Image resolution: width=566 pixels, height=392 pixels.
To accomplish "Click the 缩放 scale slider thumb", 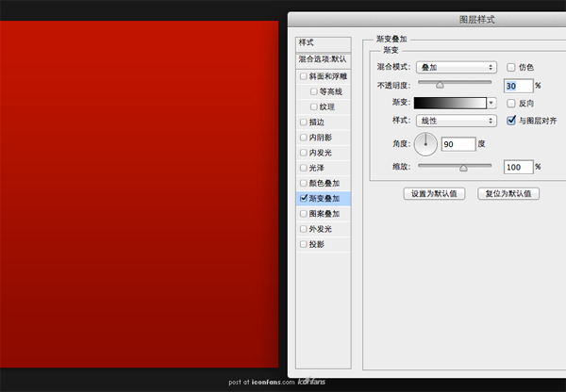I will [463, 168].
